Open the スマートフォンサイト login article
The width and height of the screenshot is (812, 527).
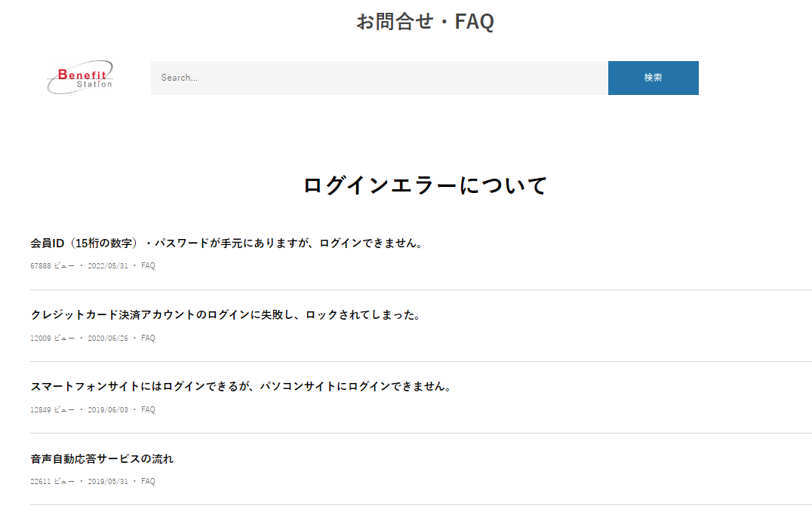241,387
